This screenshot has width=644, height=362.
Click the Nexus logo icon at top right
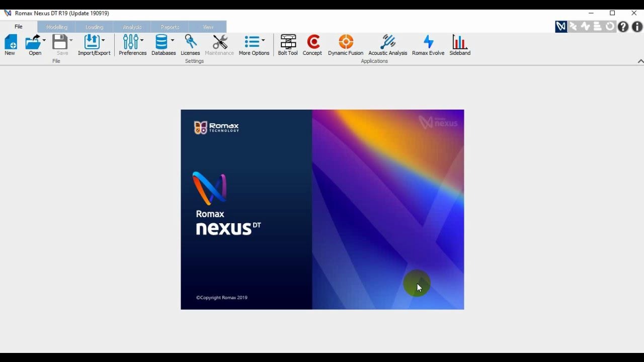(x=561, y=27)
